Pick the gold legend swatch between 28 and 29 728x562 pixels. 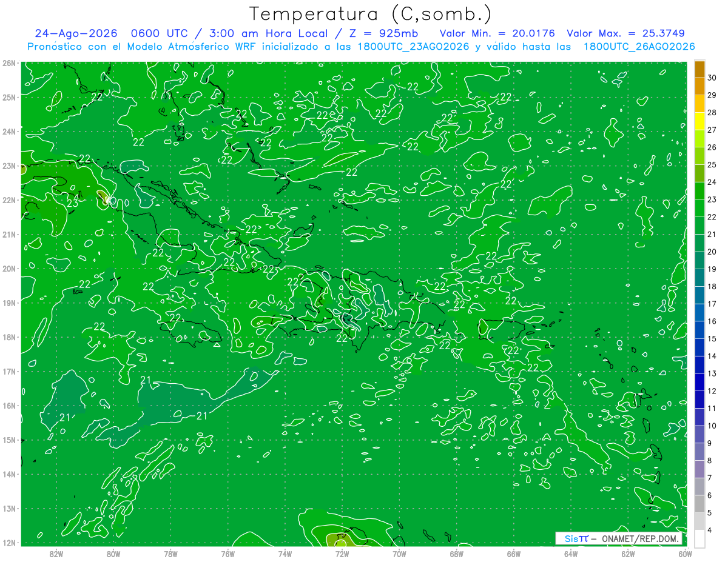tap(699, 104)
